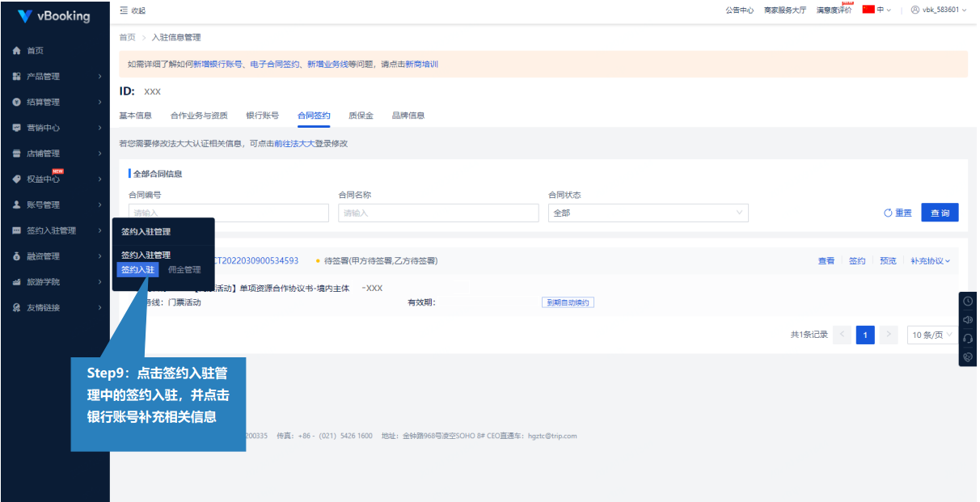
Task: Click the speaker icon in the right floating bar
Action: [x=968, y=319]
